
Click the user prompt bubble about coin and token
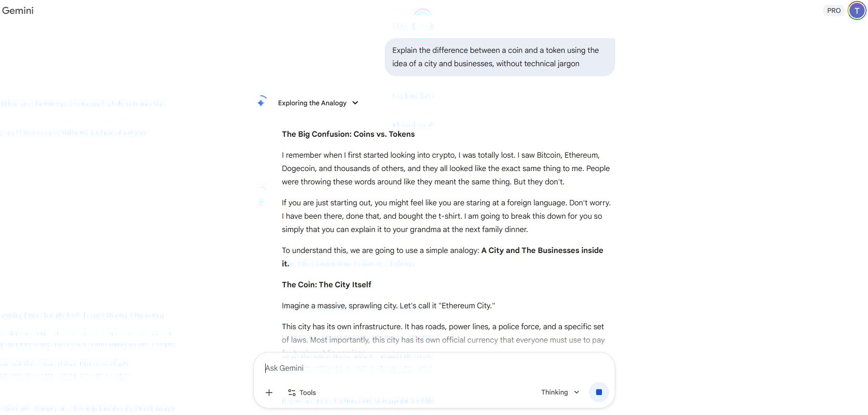[500, 57]
